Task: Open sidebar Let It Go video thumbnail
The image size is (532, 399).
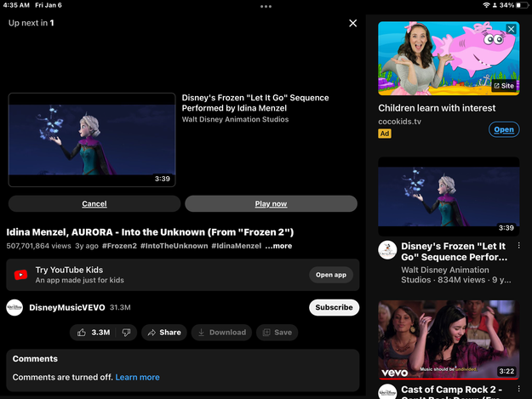Action: 449,197
